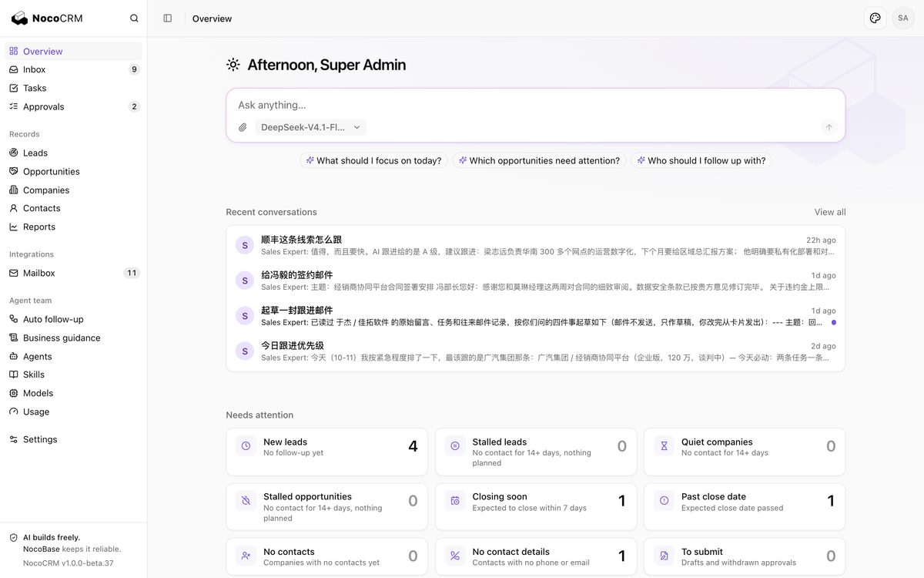Image resolution: width=924 pixels, height=578 pixels.
Task: Click the shield icon beside 'AI builds freely'
Action: tap(13, 538)
